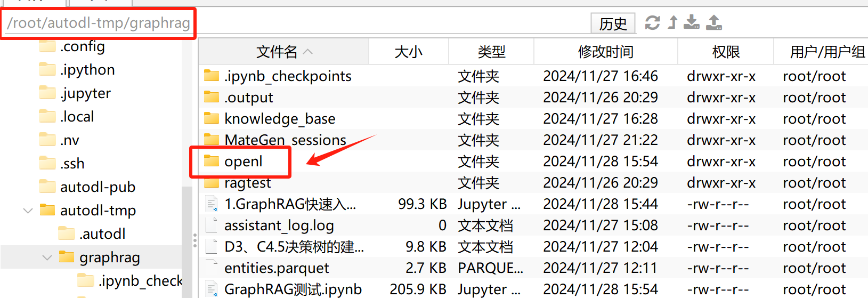
Task: Select the MateGen_sessions folder name
Action: point(285,140)
